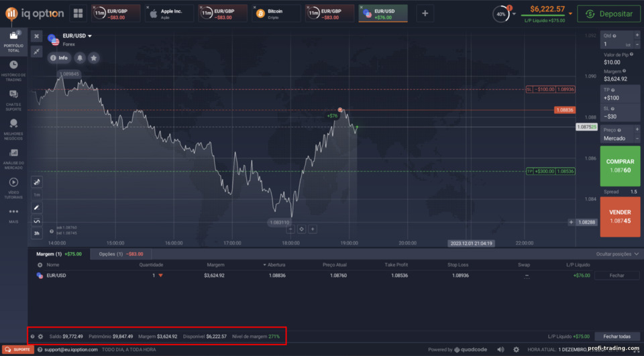This screenshot has height=356, width=644.
Task: Change the 3h chart time range
Action: point(36,233)
